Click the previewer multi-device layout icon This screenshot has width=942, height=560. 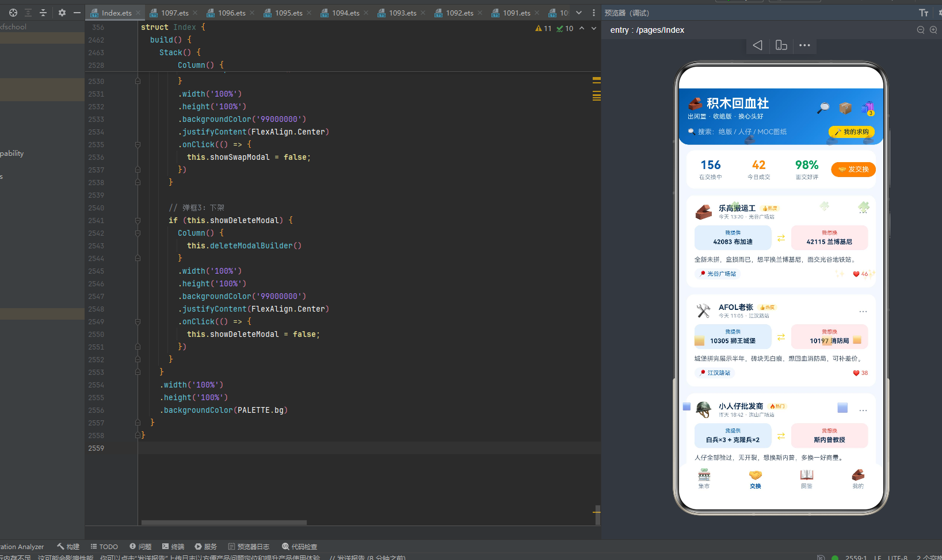[x=781, y=45]
